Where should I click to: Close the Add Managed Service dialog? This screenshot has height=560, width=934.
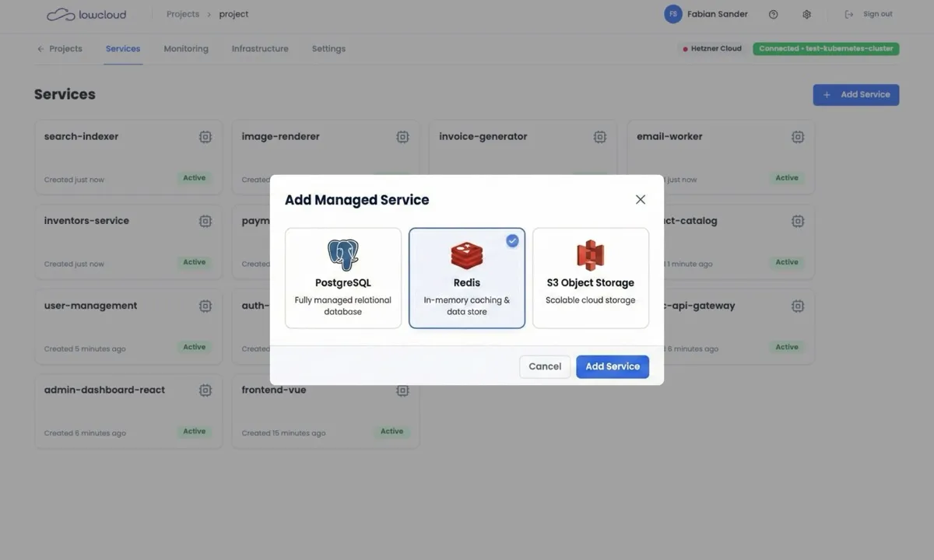point(641,200)
